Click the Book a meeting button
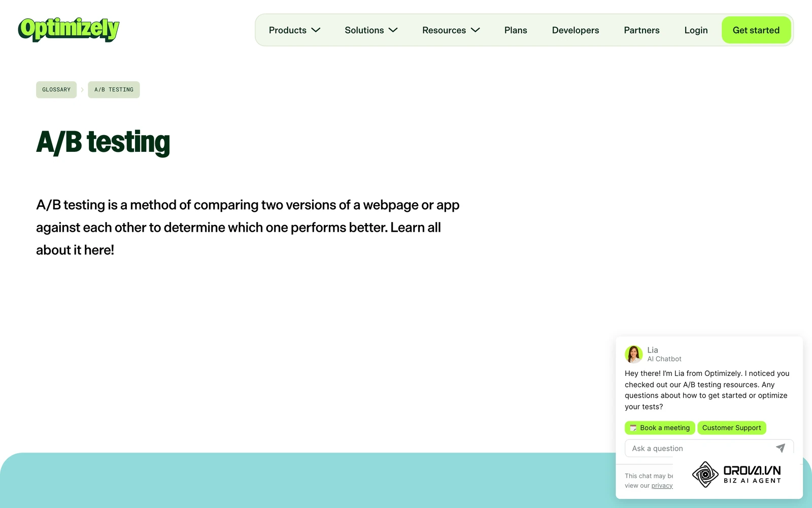Image resolution: width=812 pixels, height=508 pixels. click(660, 428)
